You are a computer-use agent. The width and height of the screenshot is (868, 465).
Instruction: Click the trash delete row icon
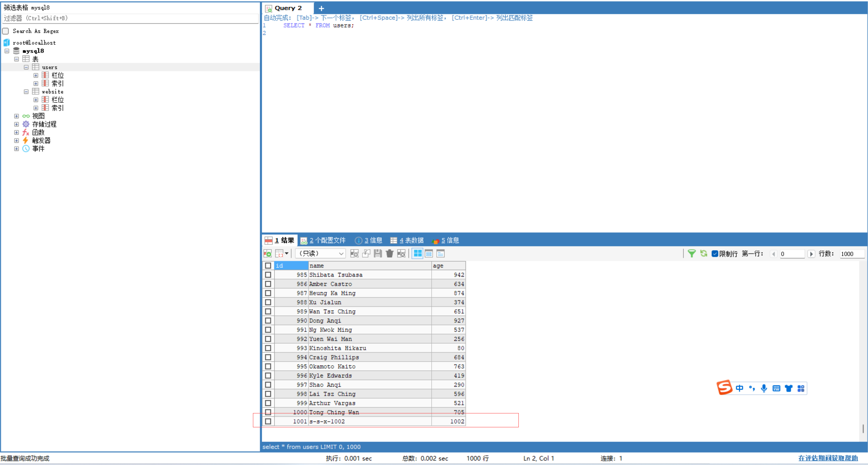[x=390, y=254]
